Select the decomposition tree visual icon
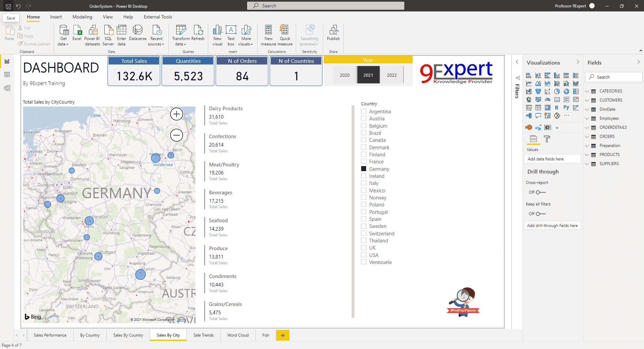The width and height of the screenshot is (644, 349). coord(529,116)
